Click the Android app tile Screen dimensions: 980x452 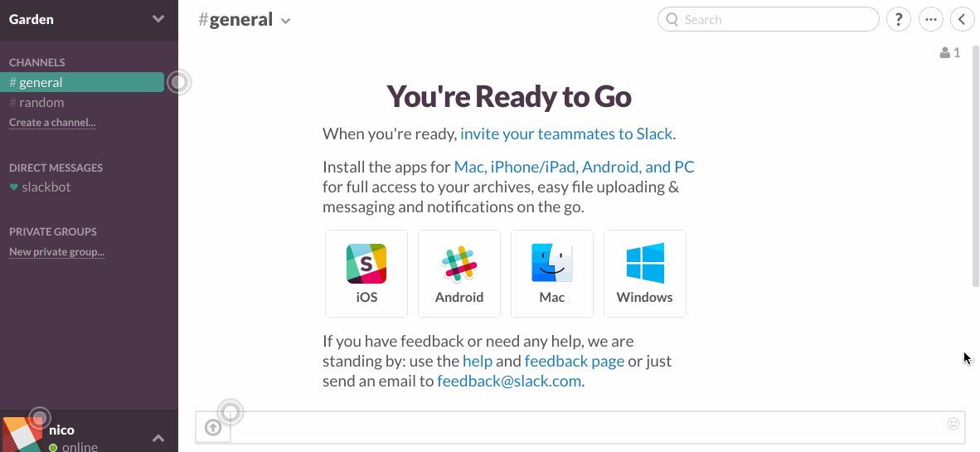(459, 274)
